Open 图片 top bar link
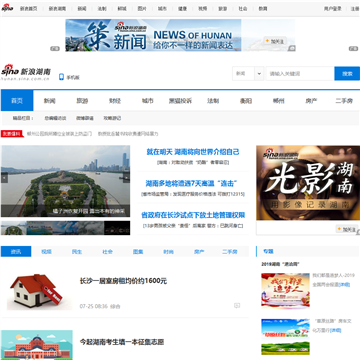The image size is (360, 360). pyautogui.click(x=142, y=9)
